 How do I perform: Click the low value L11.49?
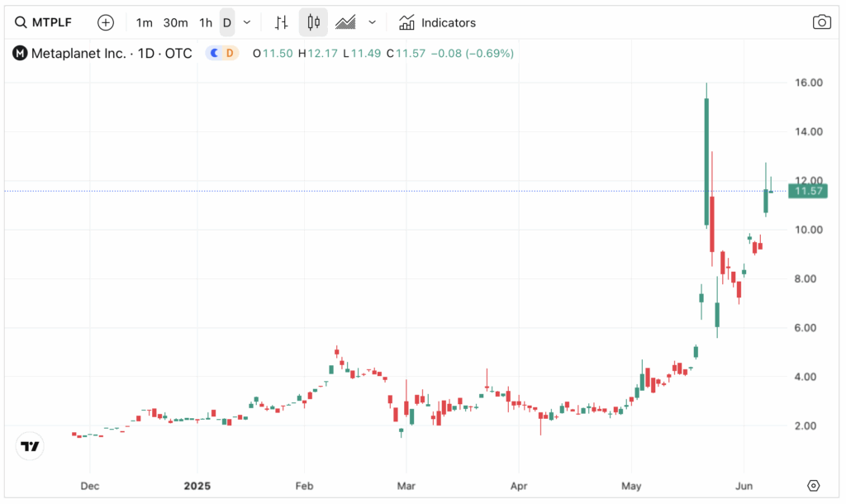click(362, 54)
